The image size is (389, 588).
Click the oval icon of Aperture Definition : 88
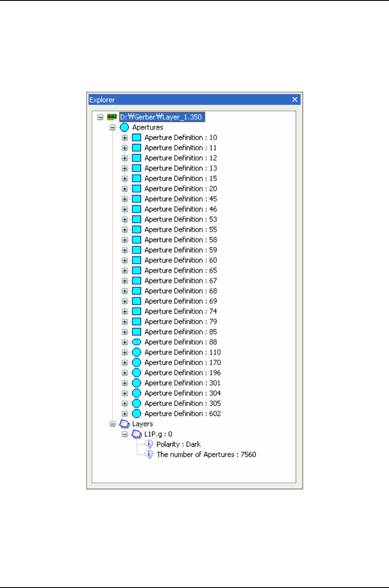136,342
